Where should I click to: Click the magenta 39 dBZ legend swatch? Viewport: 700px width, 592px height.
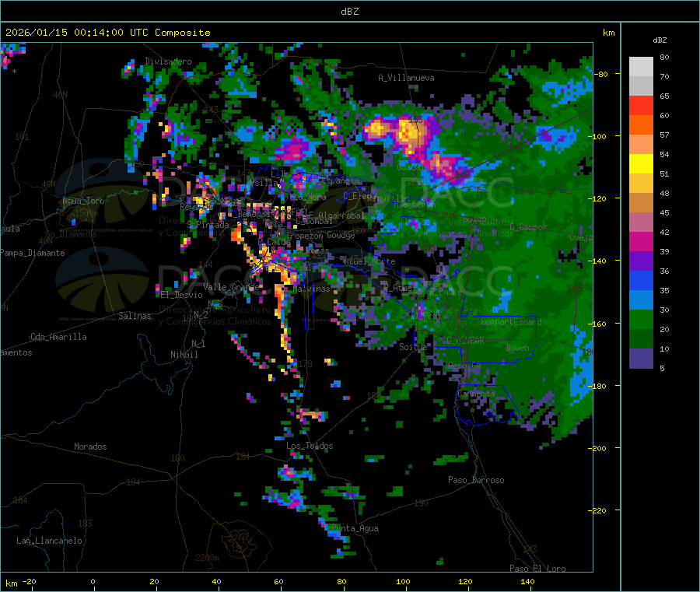(x=641, y=241)
